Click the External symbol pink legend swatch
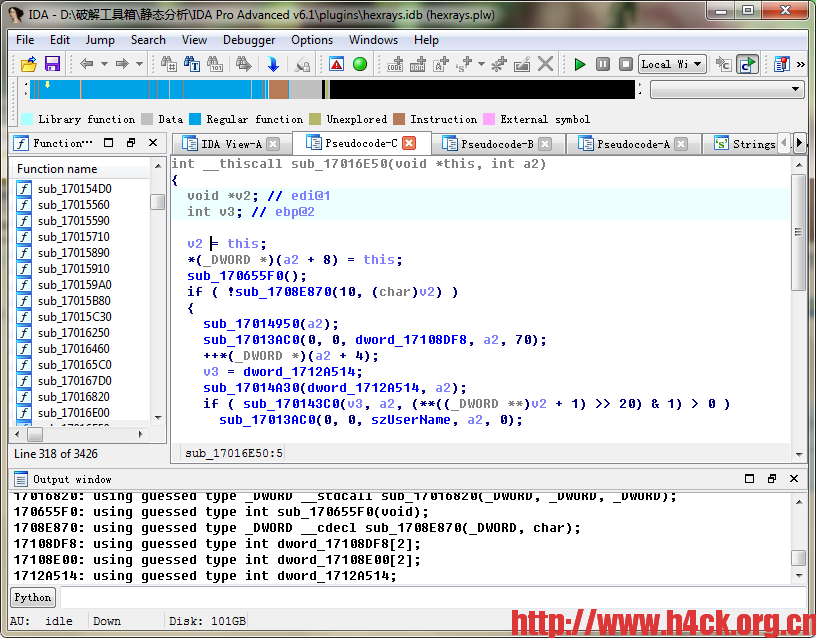This screenshot has height=638, width=816. (489, 119)
